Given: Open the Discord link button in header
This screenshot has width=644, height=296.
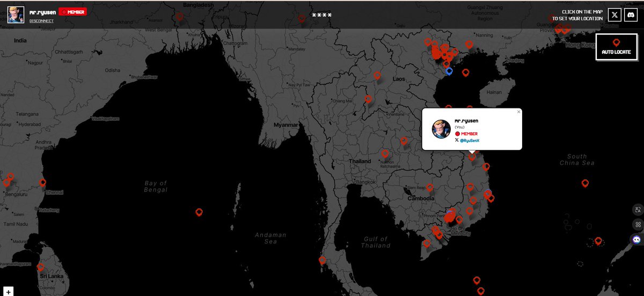Looking at the screenshot, I should (x=630, y=15).
